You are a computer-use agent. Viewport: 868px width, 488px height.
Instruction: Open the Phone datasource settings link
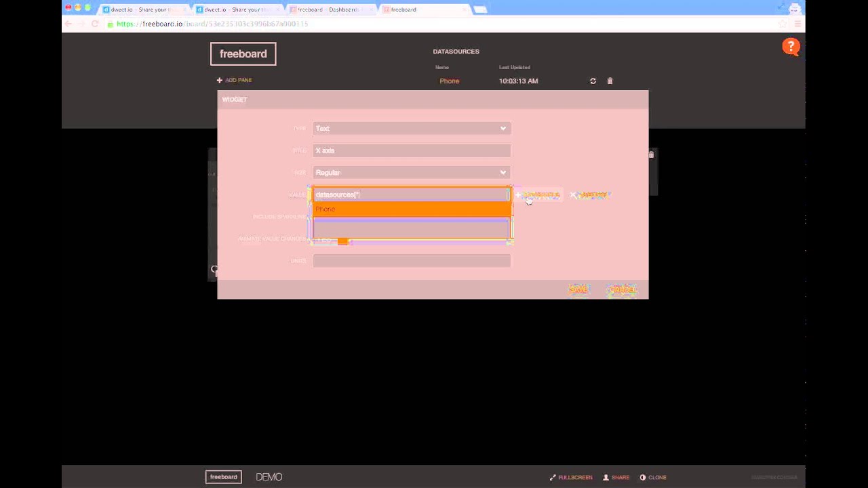pos(449,81)
